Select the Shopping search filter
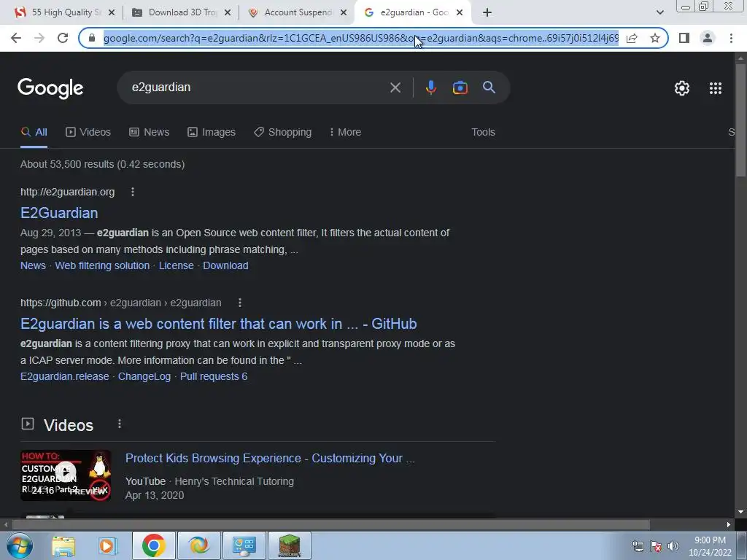Screen dimensions: 747x560 (x=283, y=133)
